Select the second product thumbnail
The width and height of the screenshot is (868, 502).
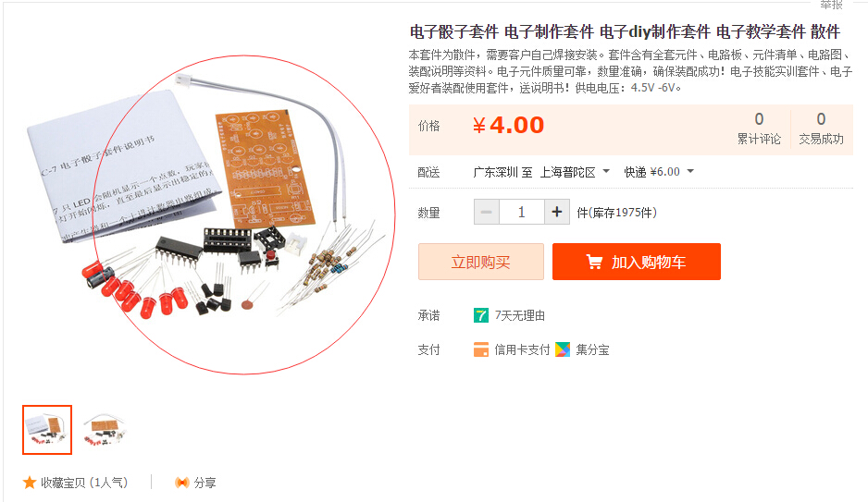[104, 430]
